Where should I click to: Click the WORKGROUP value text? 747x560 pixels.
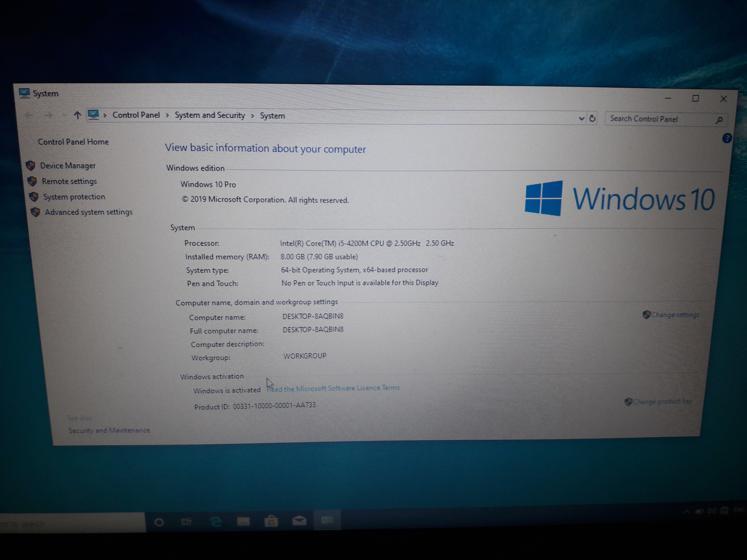305,356
